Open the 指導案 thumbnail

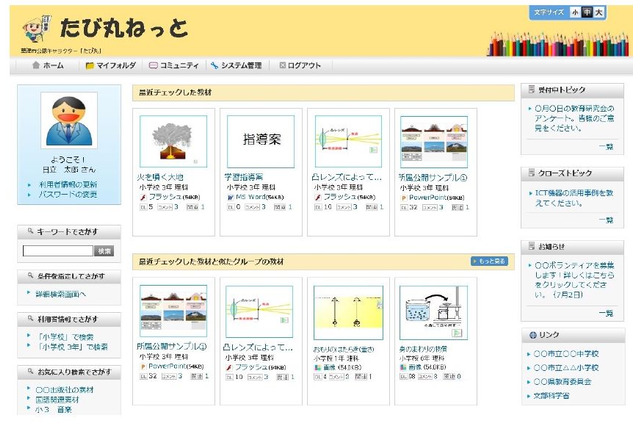pyautogui.click(x=261, y=141)
